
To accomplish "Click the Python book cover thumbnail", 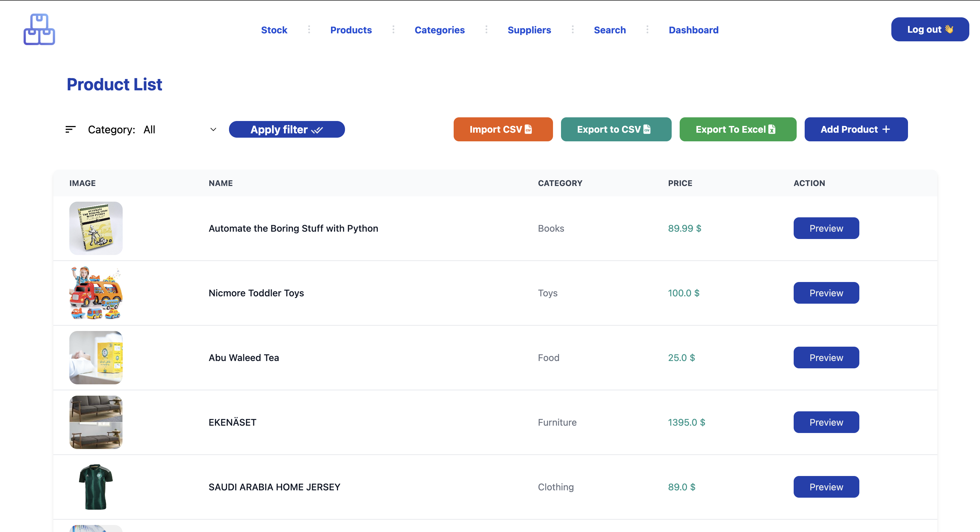I will 96,228.
